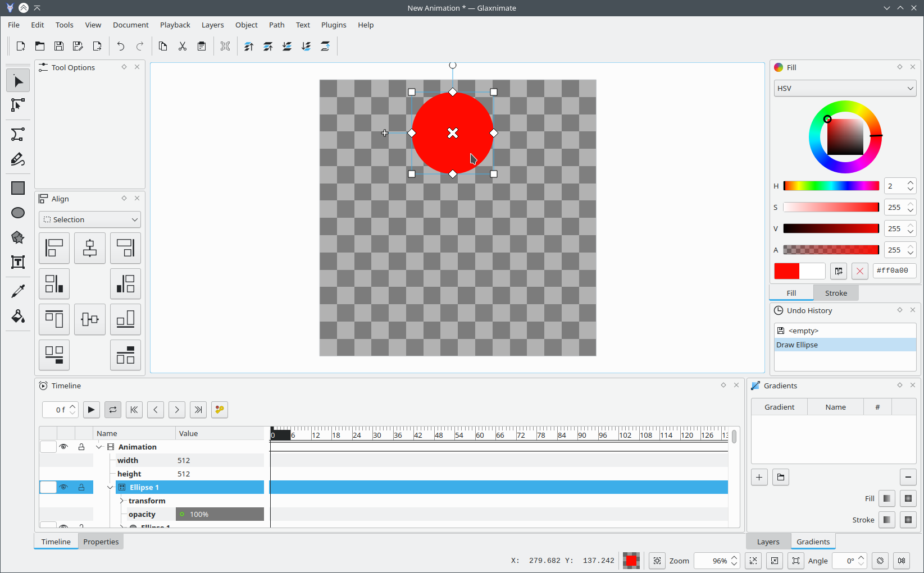Open the Plugins menu
This screenshot has height=573, width=924.
334,25
